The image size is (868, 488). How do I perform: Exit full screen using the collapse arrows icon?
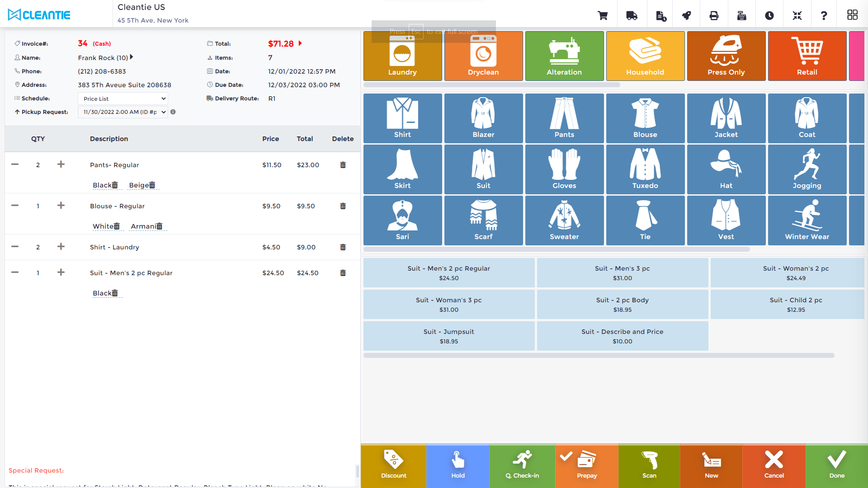tap(797, 15)
